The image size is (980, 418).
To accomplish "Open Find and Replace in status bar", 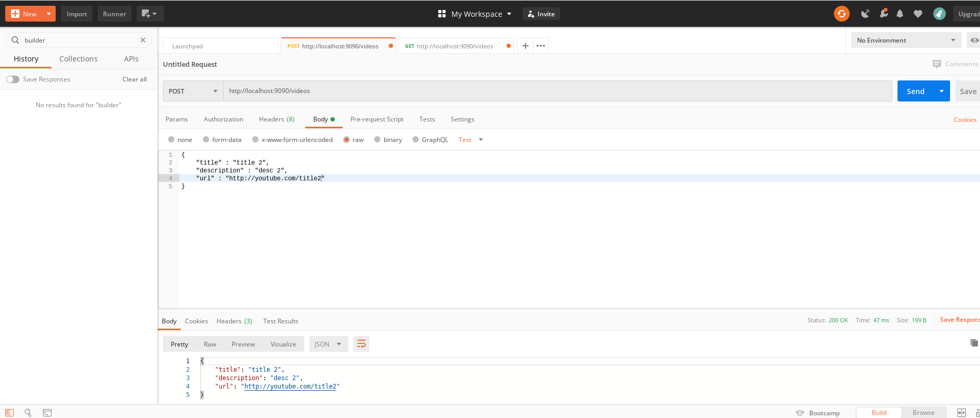I will 28,413.
